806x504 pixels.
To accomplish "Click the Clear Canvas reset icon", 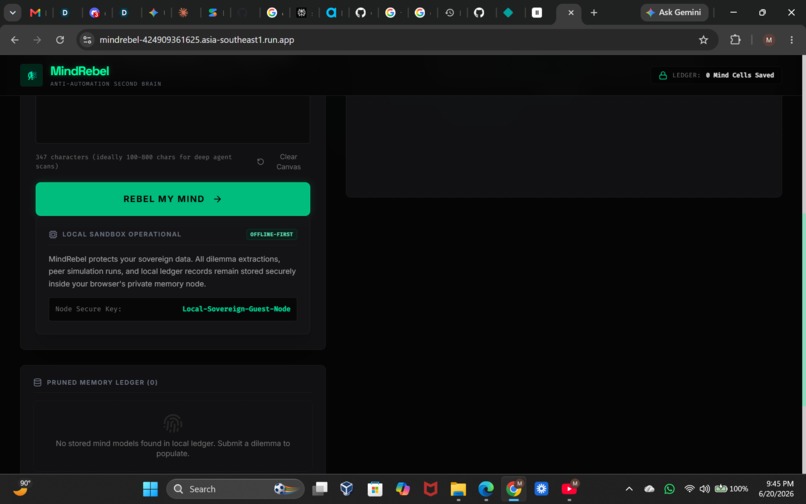I will click(261, 161).
